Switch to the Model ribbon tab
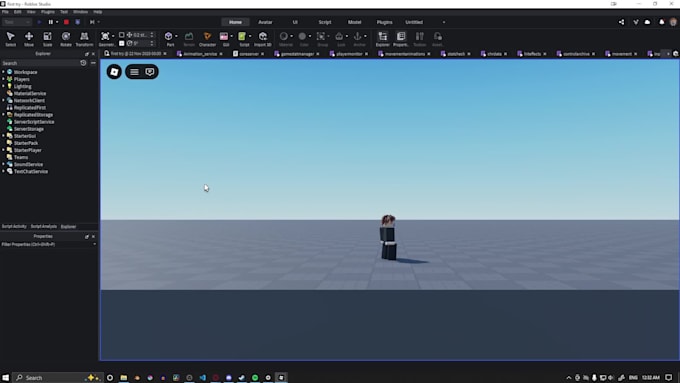Viewport: 680px width, 383px height. click(x=354, y=22)
